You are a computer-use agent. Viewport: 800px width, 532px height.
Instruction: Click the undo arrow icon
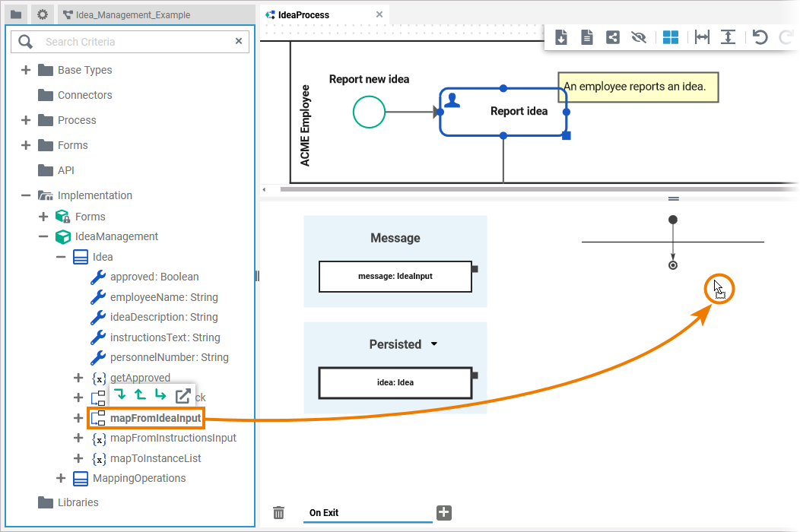click(760, 37)
